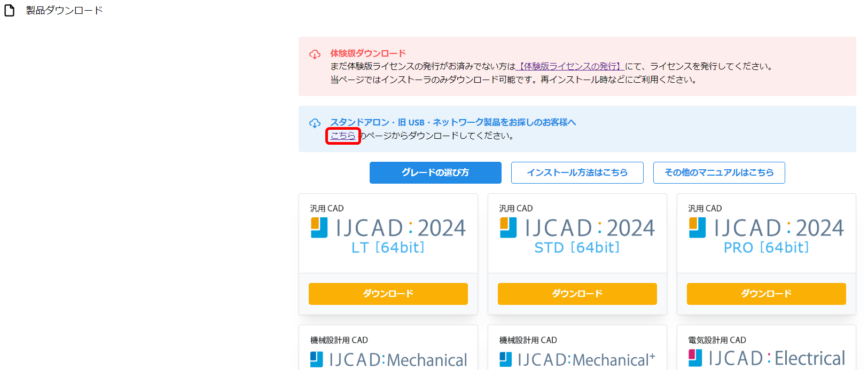The height and width of the screenshot is (370, 868).
Task: Click 機械設計用 CAD label above IJCAD Mechanical+
Action: click(x=528, y=340)
